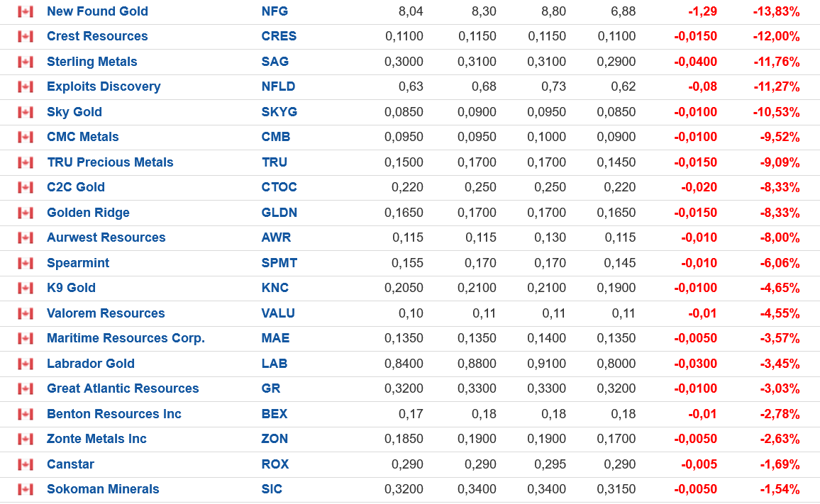Screen dimensions: 820x504
Task: Go to TRU Precious Metals details
Action: 110,162
